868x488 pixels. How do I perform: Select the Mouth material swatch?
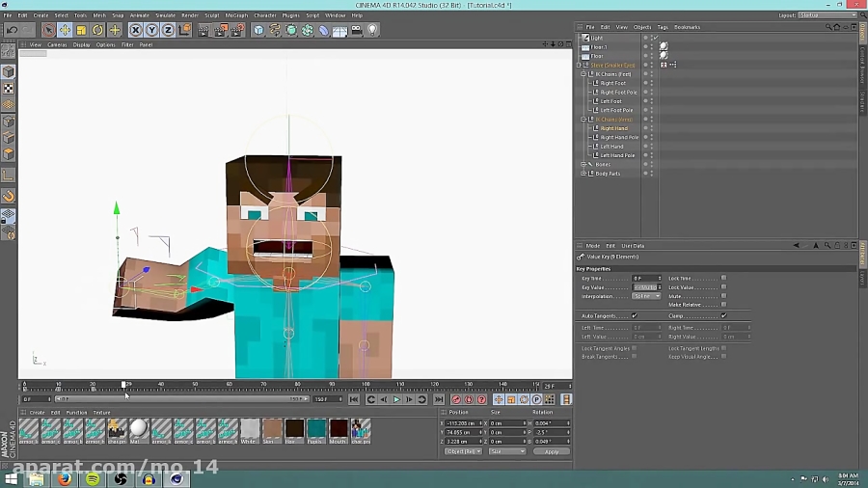(339, 431)
